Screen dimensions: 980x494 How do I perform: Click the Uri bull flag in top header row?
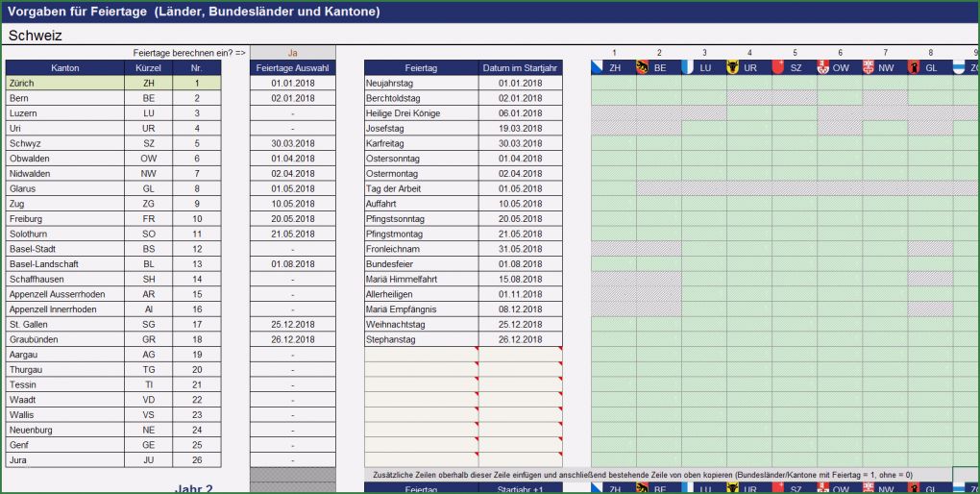coord(732,68)
